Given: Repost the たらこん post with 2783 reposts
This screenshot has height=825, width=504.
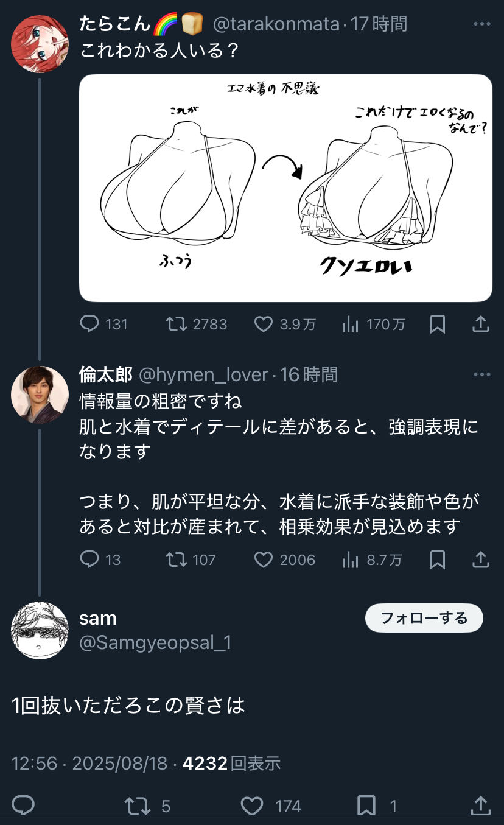Looking at the screenshot, I should click(x=177, y=324).
